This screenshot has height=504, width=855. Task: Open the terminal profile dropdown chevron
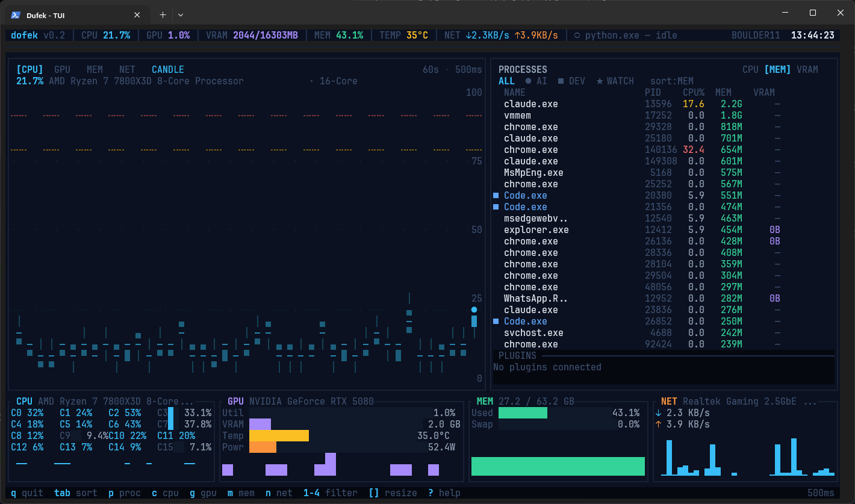[x=181, y=15]
